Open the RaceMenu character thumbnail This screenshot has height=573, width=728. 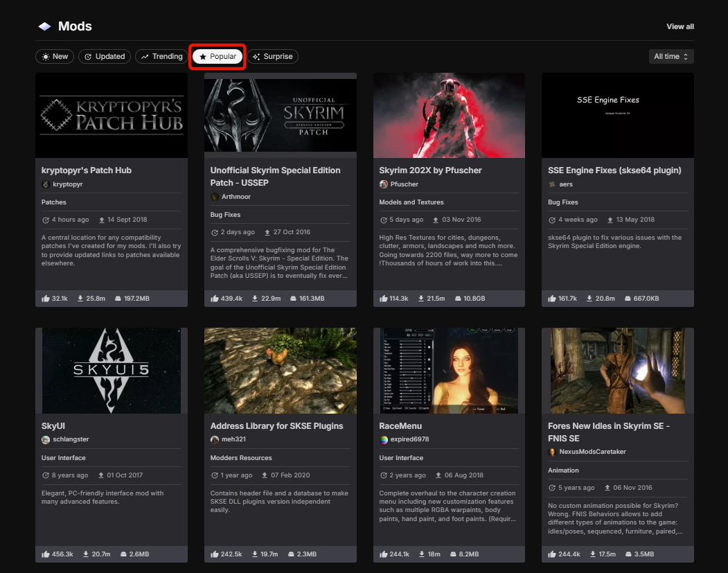click(449, 371)
